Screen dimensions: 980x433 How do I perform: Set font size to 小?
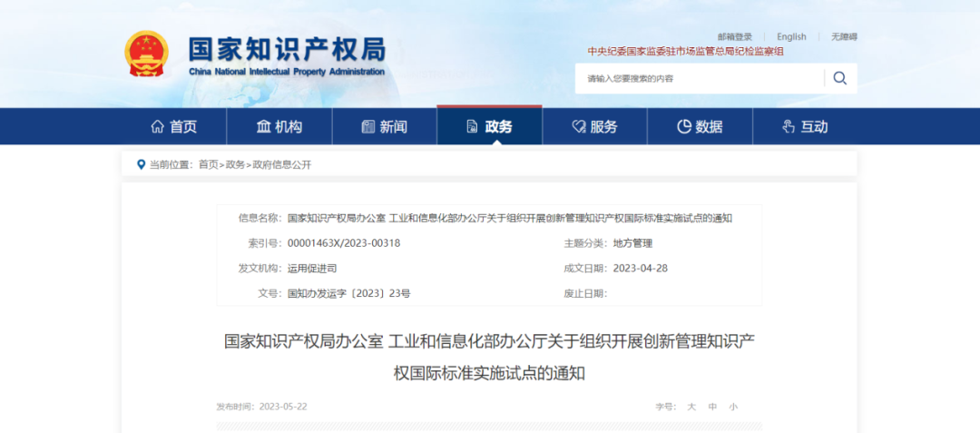point(733,407)
